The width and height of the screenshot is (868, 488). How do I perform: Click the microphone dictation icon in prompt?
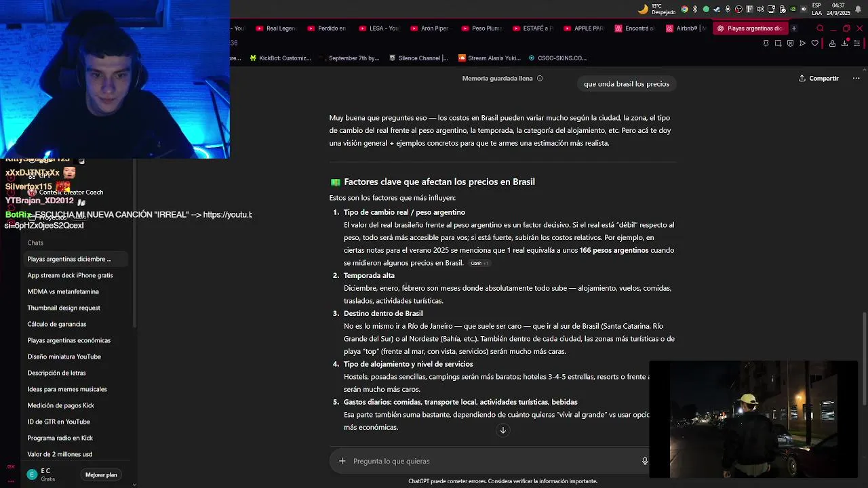coord(645,461)
